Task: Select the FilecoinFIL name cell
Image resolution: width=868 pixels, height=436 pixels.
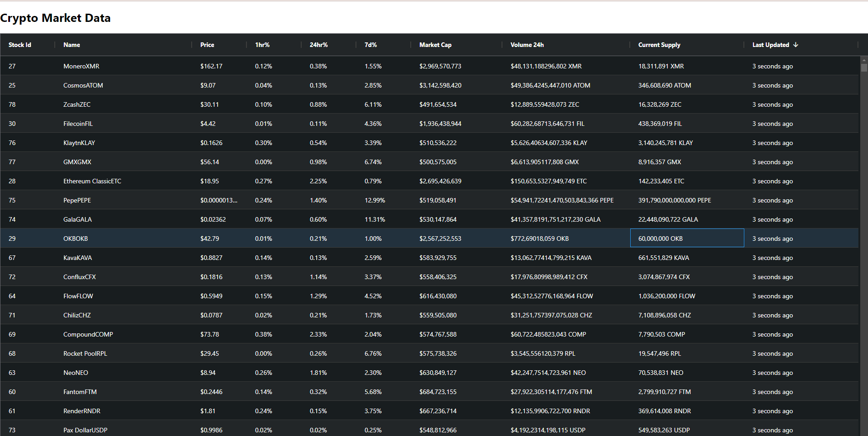Action: click(124, 124)
